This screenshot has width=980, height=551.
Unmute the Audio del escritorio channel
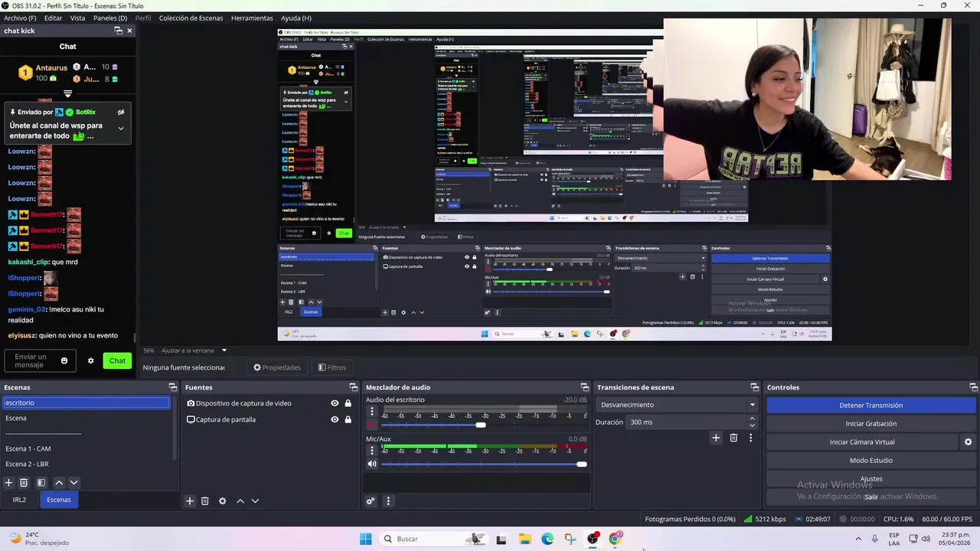click(372, 425)
